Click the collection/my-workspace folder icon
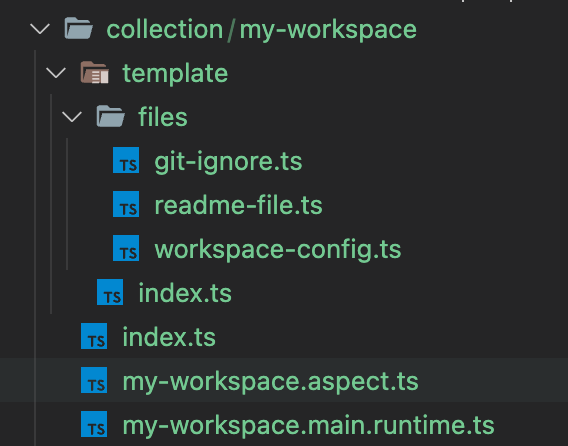This screenshot has width=568, height=446. click(79, 28)
